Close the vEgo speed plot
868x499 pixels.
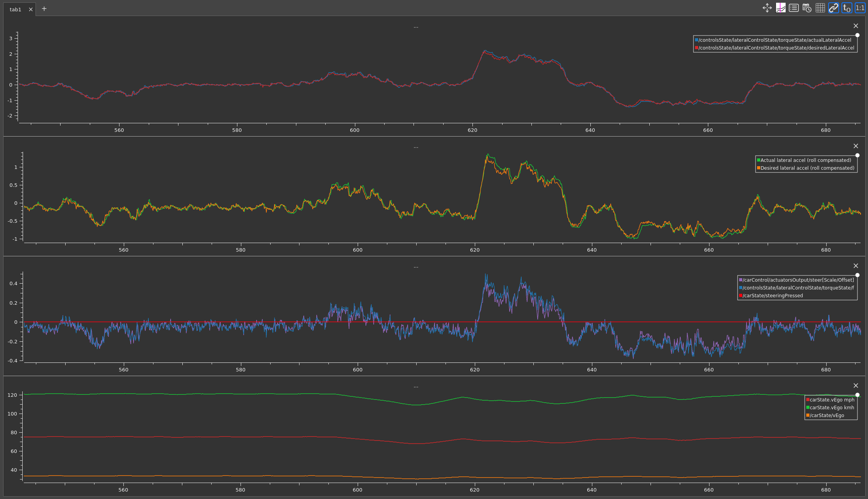pyautogui.click(x=856, y=385)
